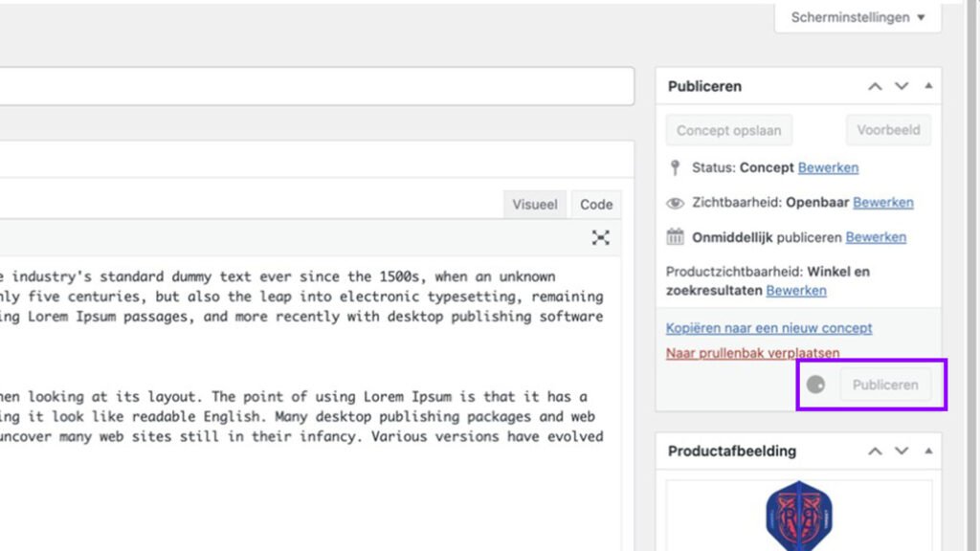Click the eye icon next to Zichtbaarheid
Image resolution: width=980 pixels, height=551 pixels.
point(676,202)
